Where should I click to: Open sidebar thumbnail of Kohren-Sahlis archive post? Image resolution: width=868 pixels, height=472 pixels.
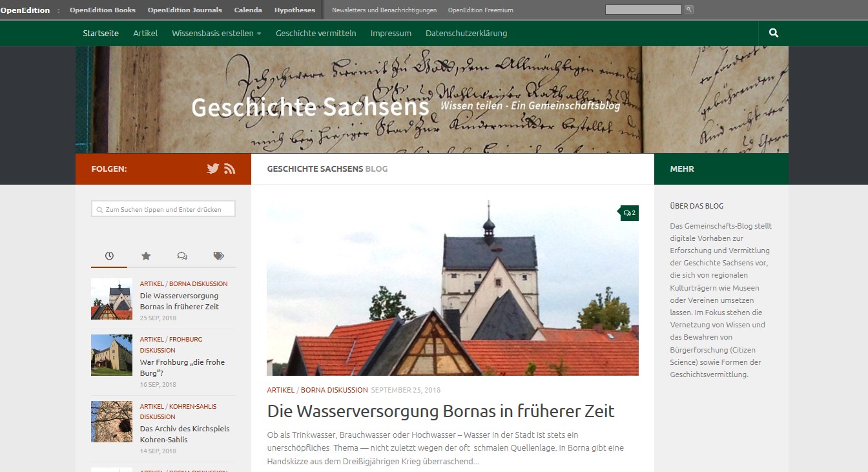pyautogui.click(x=112, y=422)
